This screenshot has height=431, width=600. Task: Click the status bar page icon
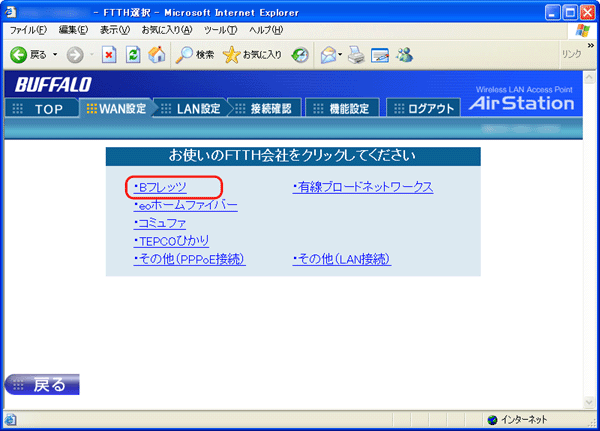10,420
